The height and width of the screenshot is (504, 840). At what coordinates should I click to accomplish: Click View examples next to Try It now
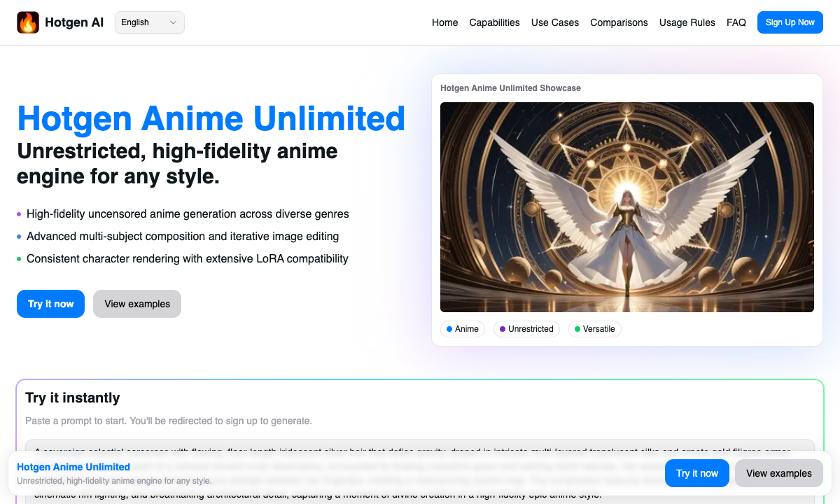coord(136,304)
